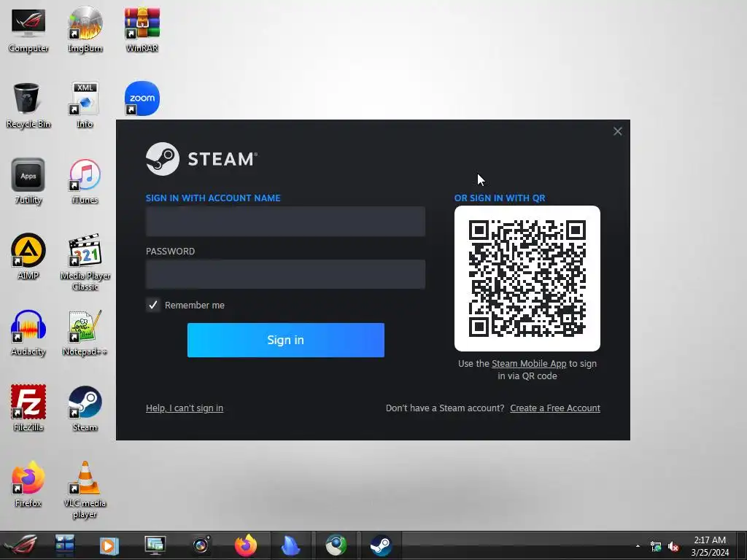Launch Firefox from the taskbar
Screen dimensions: 747x560
(246, 545)
